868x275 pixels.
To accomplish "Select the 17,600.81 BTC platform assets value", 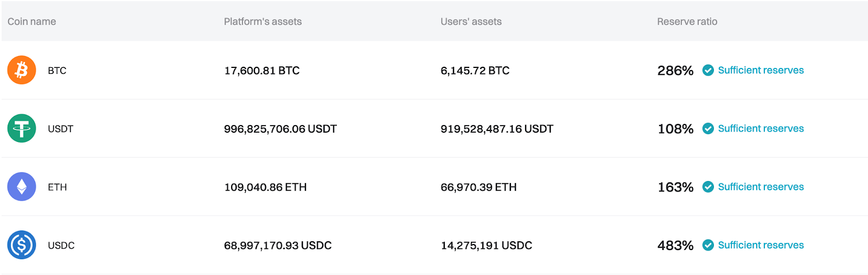I will point(261,71).
